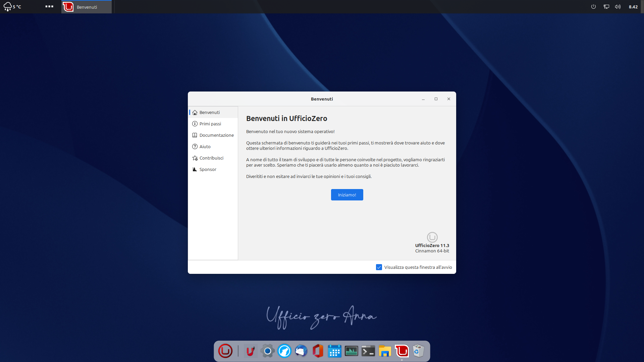Image resolution: width=644 pixels, height=362 pixels.
Task: Uncheck Visualizza questa finestra all'avvio
Action: point(379,267)
